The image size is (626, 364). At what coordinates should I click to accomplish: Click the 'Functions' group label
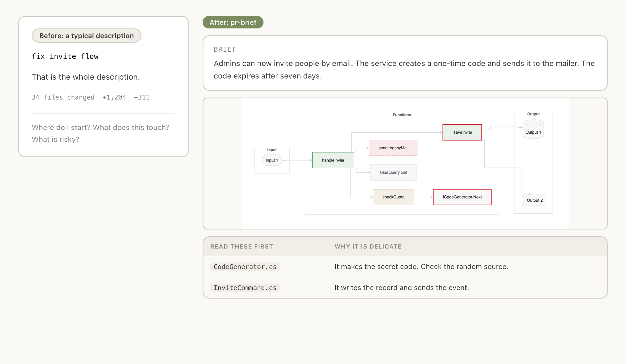coord(402,115)
